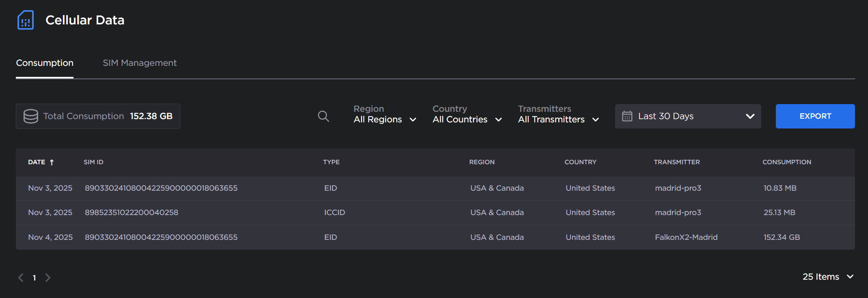Click the Cellular Data SIM card icon
868x298 pixels.
(26, 20)
